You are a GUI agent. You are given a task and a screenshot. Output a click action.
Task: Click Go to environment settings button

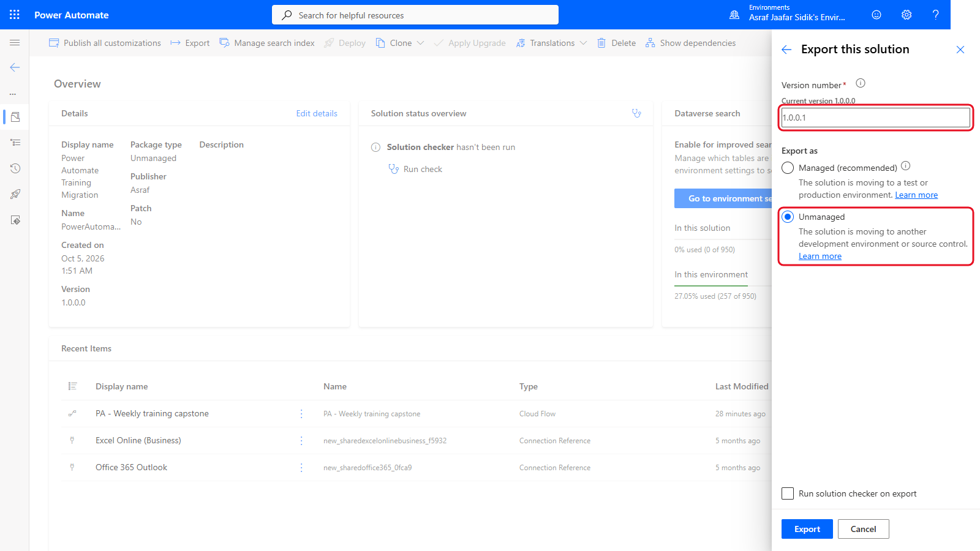click(x=723, y=198)
